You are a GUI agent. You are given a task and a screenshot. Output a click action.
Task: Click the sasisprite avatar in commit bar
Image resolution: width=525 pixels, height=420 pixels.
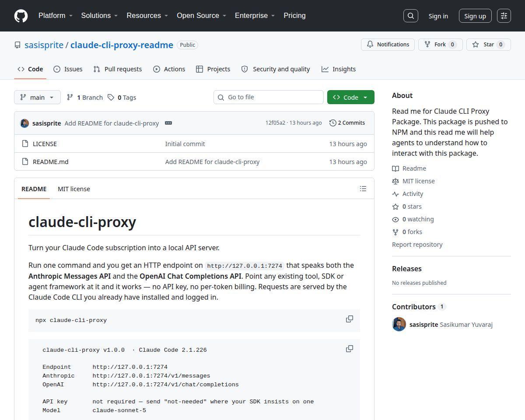(x=24, y=123)
